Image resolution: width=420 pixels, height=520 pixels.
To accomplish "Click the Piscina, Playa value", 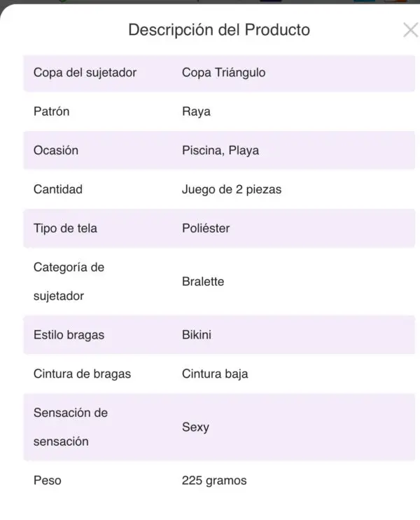I will (x=220, y=150).
